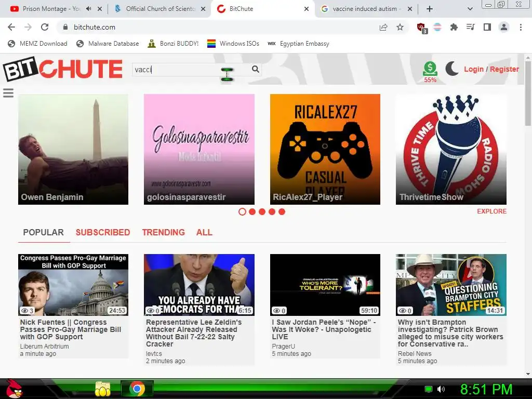Bookmark this page with the star icon
This screenshot has height=399, width=532.
click(400, 27)
